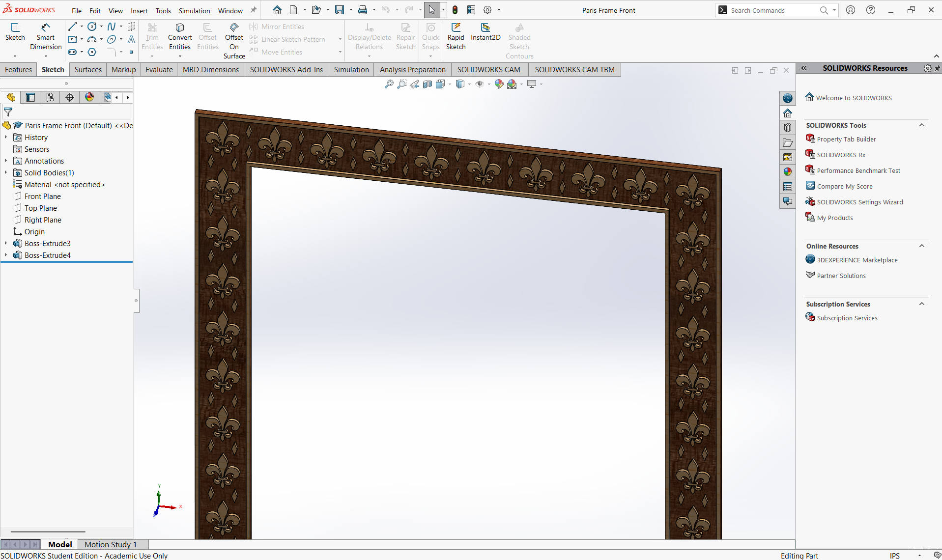The height and width of the screenshot is (560, 942).
Task: Click the Search Commands field
Action: 773,10
